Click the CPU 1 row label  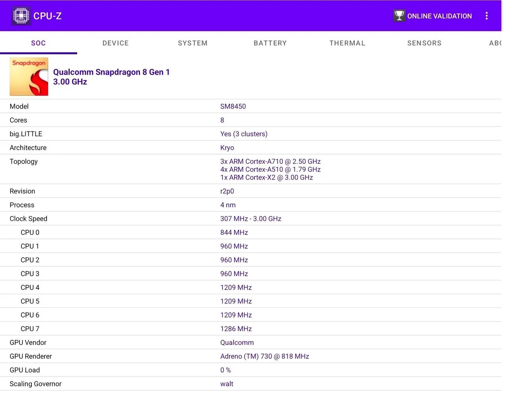30,246
